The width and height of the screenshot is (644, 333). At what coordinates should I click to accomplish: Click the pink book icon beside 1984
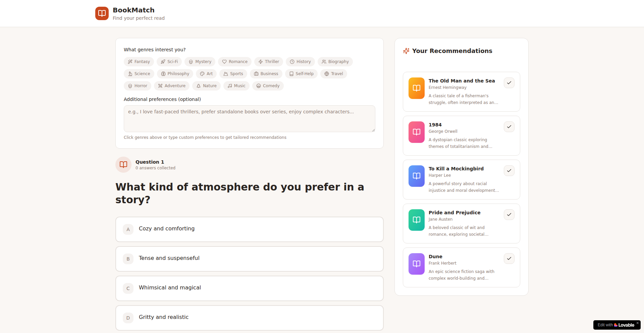click(416, 132)
